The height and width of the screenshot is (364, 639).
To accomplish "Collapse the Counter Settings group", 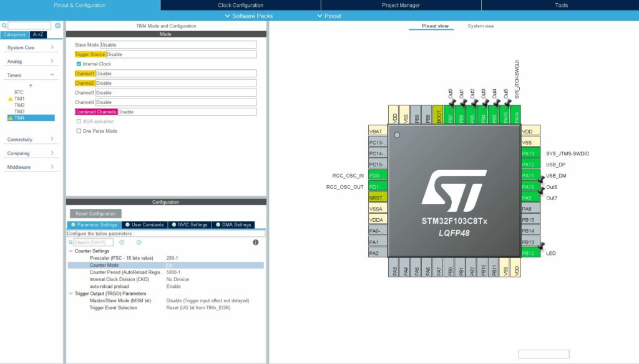I will pyautogui.click(x=71, y=251).
